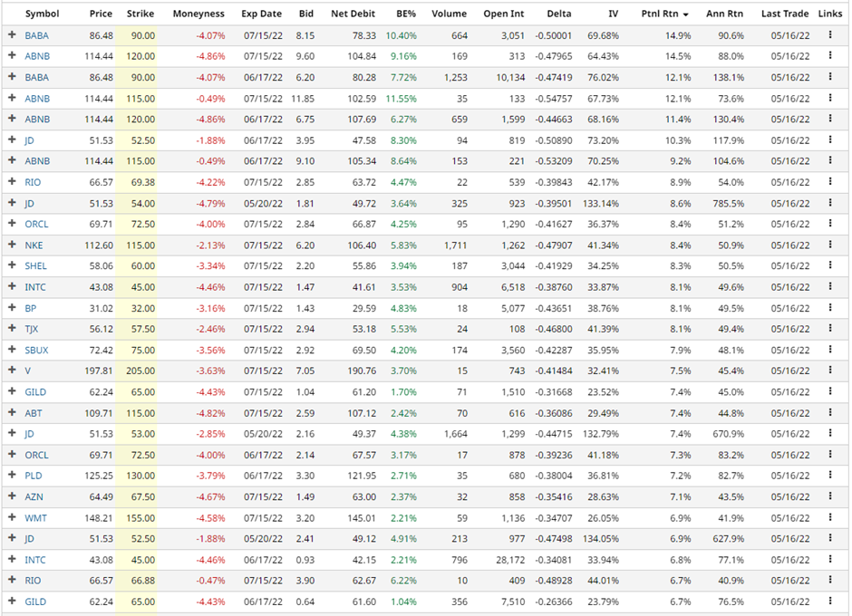Open Links menu for RIO 66.88 strike
The height and width of the screenshot is (616, 852).
[x=829, y=580]
